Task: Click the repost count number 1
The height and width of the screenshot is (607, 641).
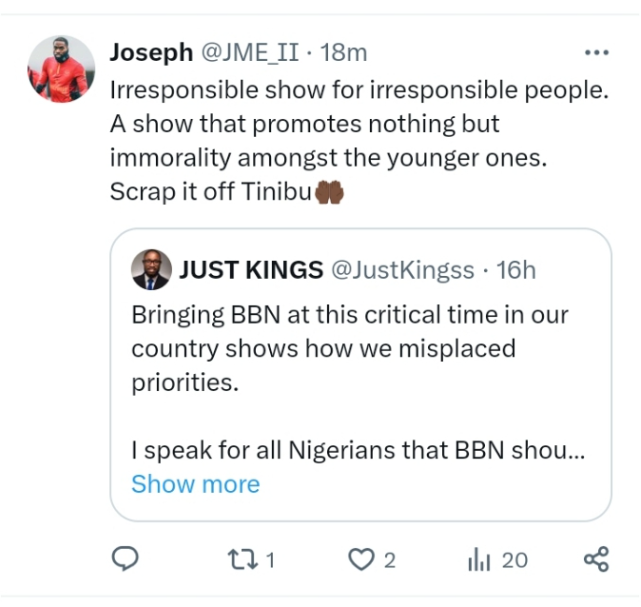Action: point(270,560)
